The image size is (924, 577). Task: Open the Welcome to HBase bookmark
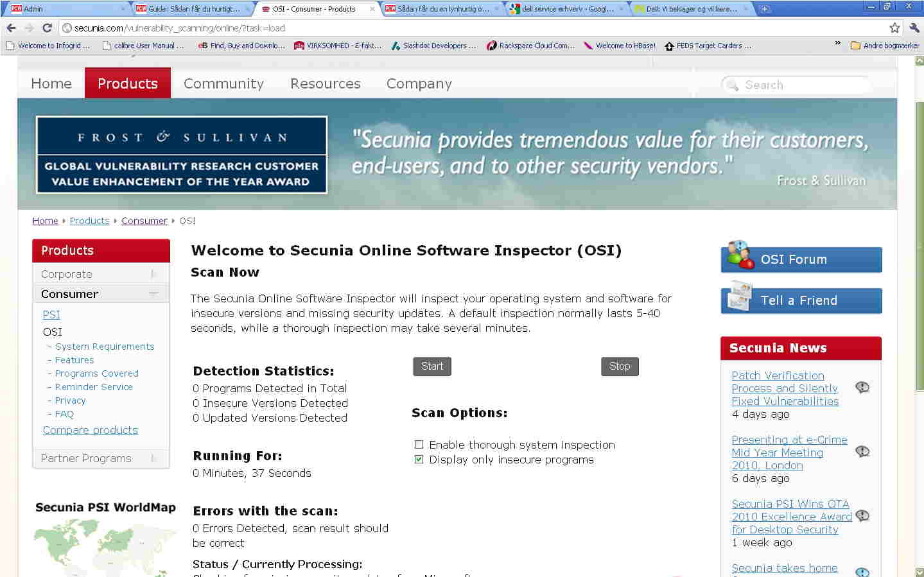(x=620, y=46)
